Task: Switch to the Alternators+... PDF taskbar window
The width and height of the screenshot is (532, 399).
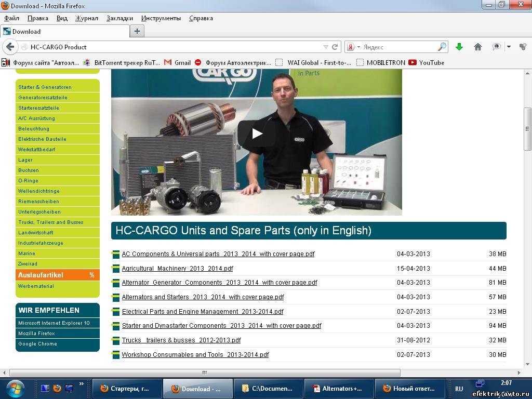Action: (x=338, y=389)
